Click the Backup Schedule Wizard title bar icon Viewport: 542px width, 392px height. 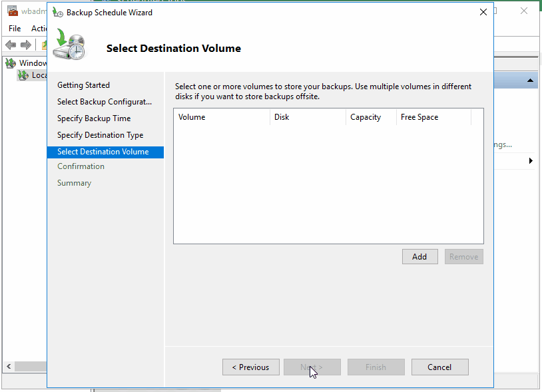coord(57,12)
